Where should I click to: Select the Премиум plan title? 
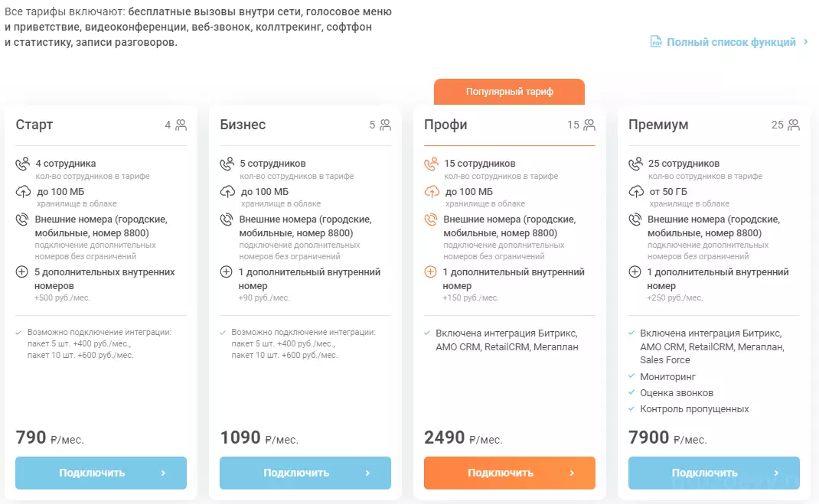(x=658, y=125)
